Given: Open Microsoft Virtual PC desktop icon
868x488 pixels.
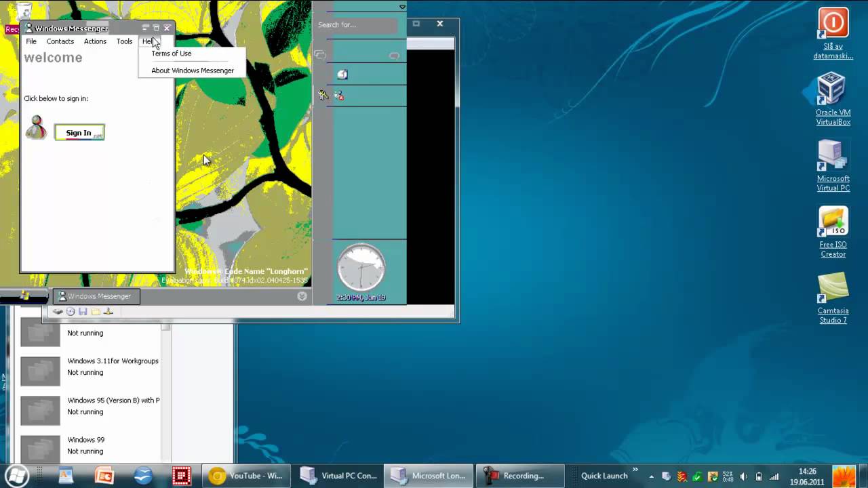Looking at the screenshot, I should coord(833,166).
